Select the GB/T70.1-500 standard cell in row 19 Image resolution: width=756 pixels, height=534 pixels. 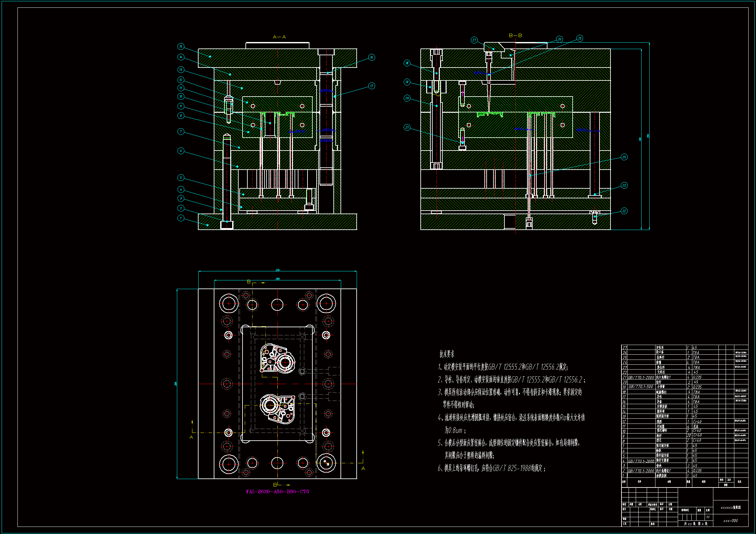pyautogui.click(x=641, y=387)
